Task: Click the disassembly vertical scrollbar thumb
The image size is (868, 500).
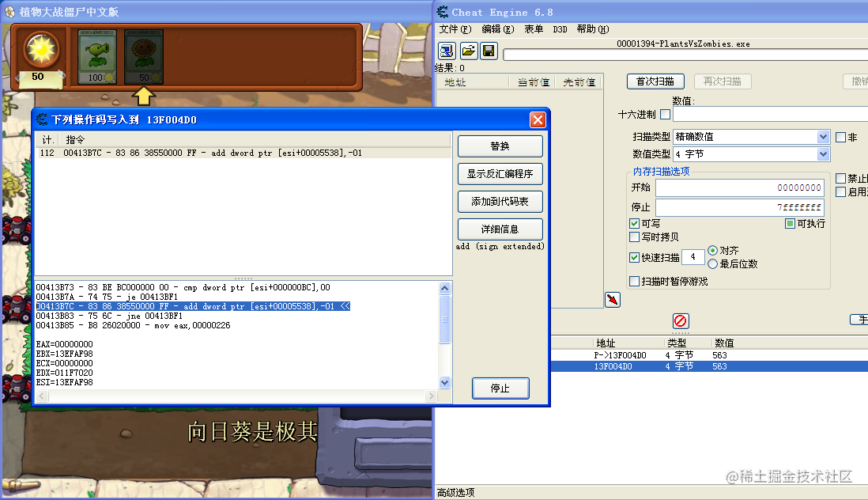Action: 444,320
